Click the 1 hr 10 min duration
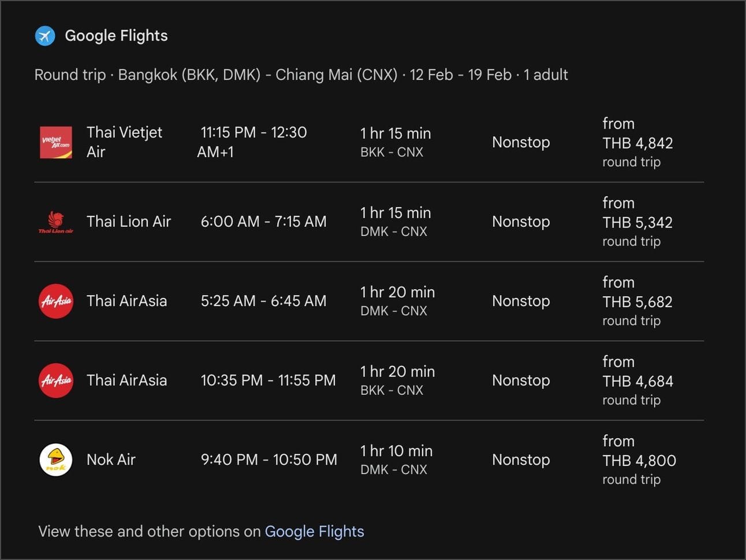The height and width of the screenshot is (560, 746). tap(396, 451)
